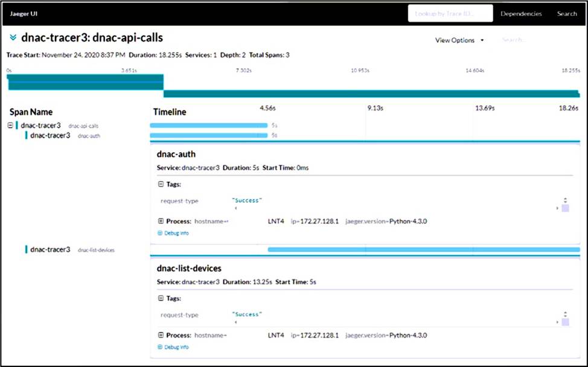
Task: Open the View Options dropdown
Action: coord(459,40)
